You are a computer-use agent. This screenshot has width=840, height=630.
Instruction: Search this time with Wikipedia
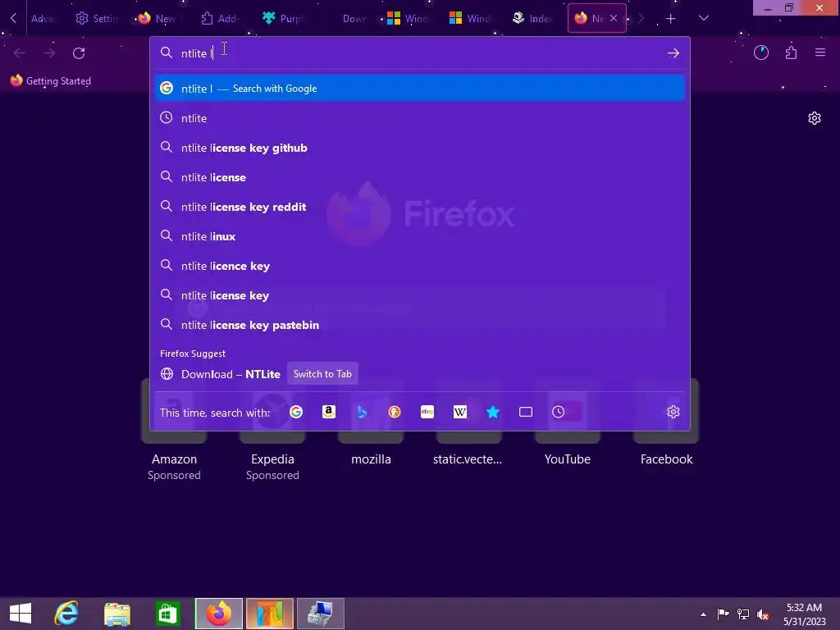tap(460, 412)
